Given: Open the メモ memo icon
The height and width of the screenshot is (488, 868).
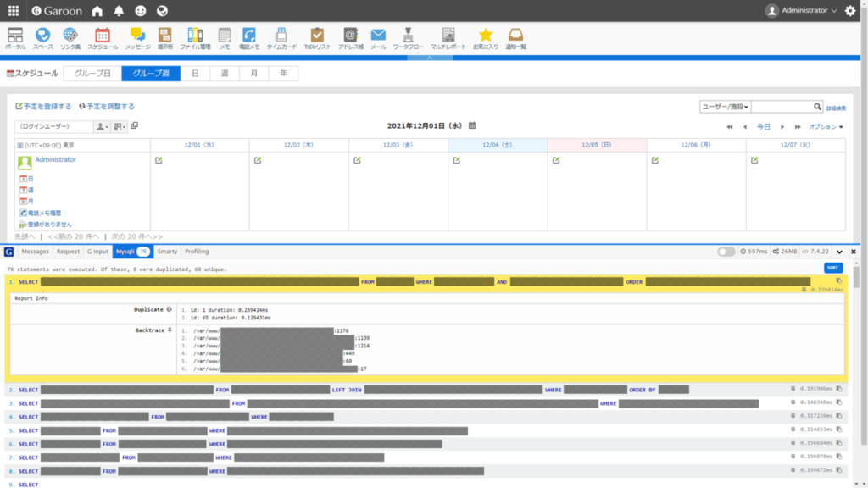Looking at the screenshot, I should tap(224, 39).
